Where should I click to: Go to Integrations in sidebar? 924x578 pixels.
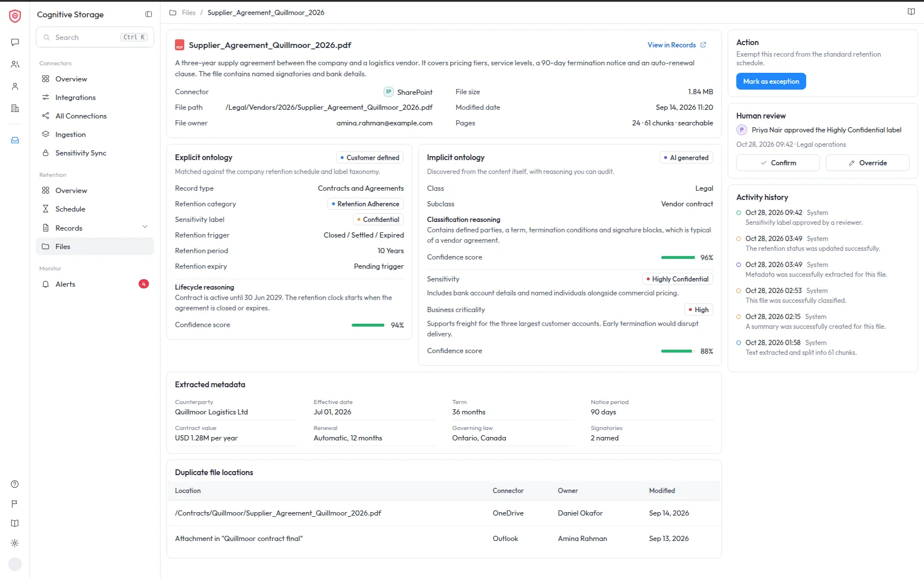point(95,98)
